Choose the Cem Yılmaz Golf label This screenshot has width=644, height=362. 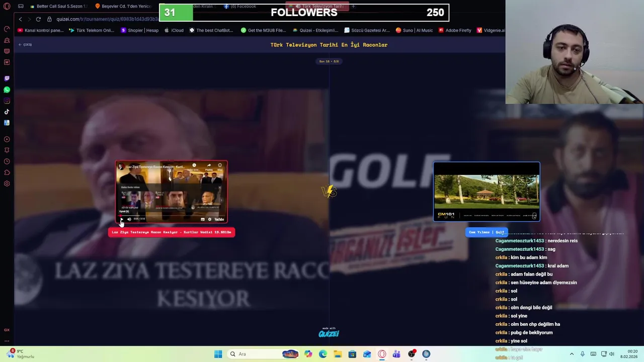[x=486, y=232]
